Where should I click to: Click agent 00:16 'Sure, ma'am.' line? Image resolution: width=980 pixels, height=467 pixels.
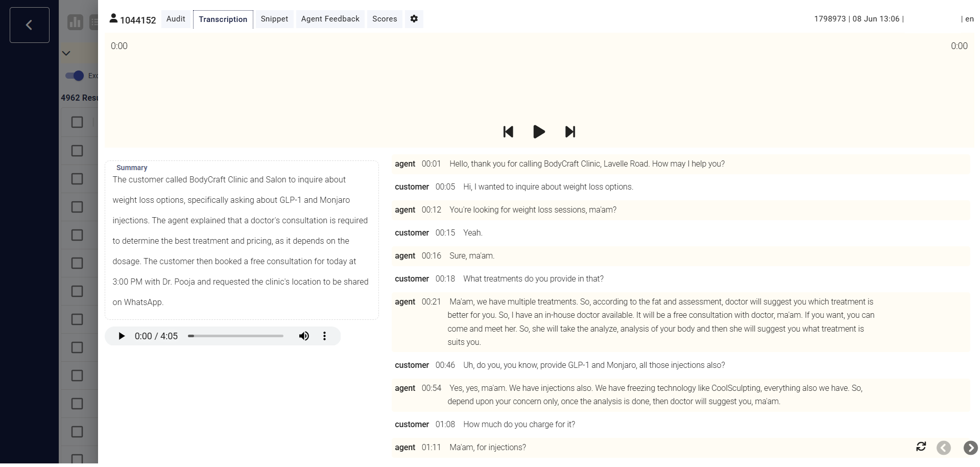(680, 256)
